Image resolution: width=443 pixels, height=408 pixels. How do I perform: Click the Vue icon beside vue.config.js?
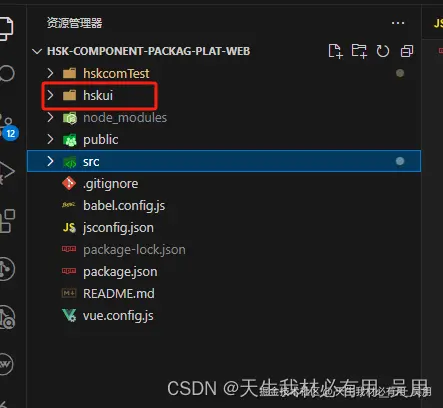69,315
